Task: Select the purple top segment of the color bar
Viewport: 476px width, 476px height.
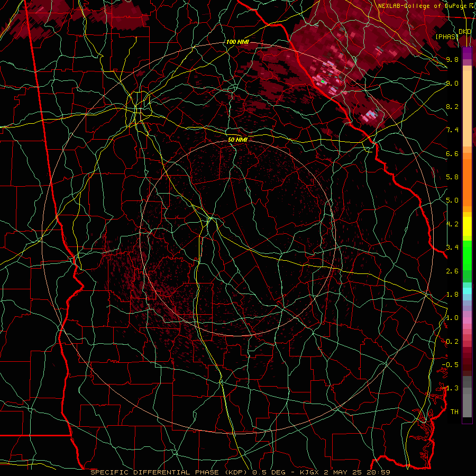Action: point(467,53)
